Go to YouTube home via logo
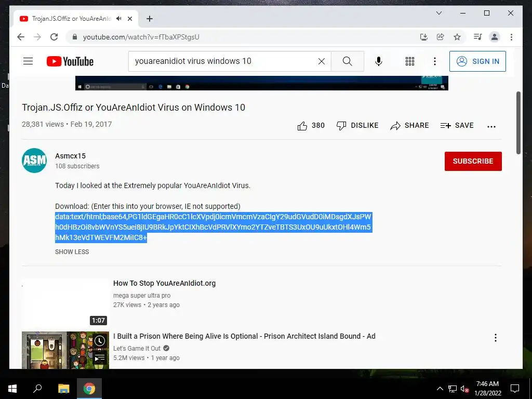The height and width of the screenshot is (399, 532). click(70, 61)
